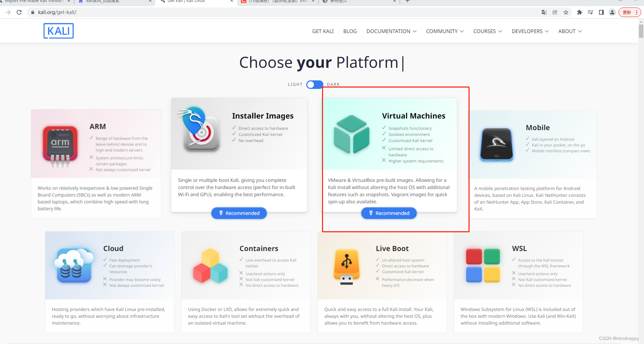Image resolution: width=644 pixels, height=344 pixels.
Task: Select the Containers platform heading
Action: (x=259, y=248)
